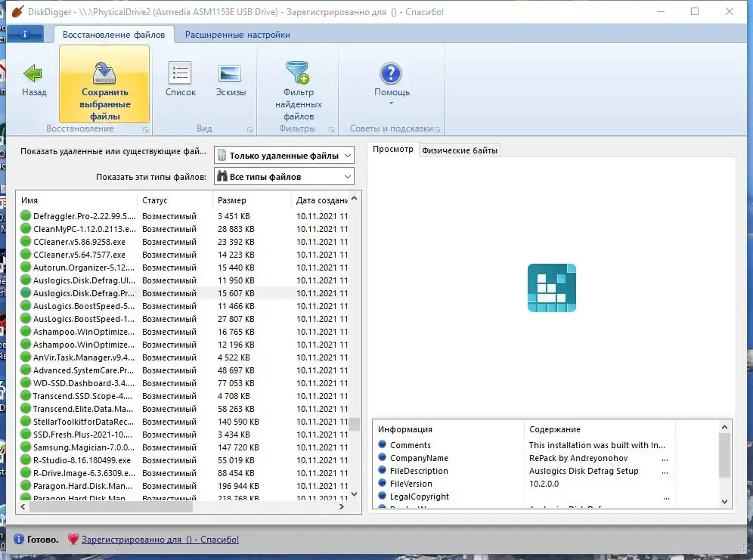
Task: Select R-Studio-8.16.180499.exe file
Action: pyautogui.click(x=184, y=460)
